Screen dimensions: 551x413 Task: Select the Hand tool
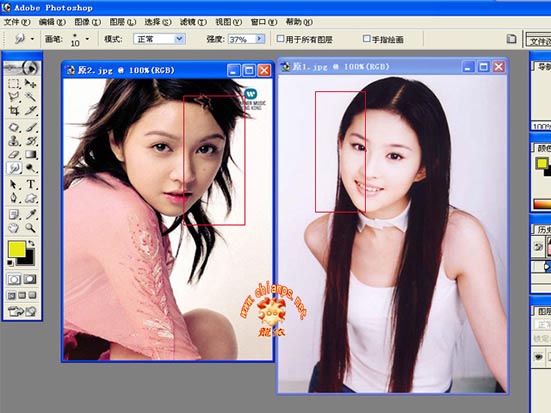14,228
